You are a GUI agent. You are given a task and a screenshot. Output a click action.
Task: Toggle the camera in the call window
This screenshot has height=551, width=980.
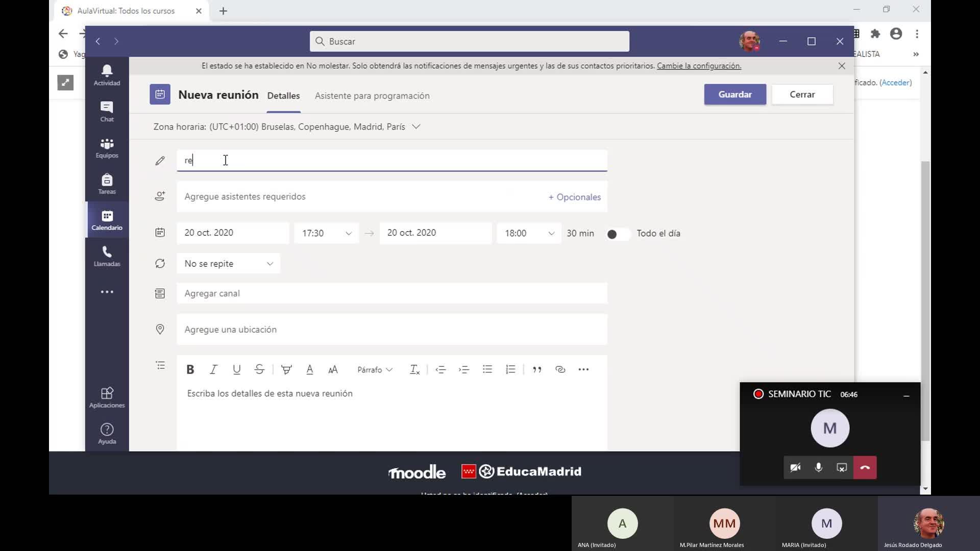795,467
